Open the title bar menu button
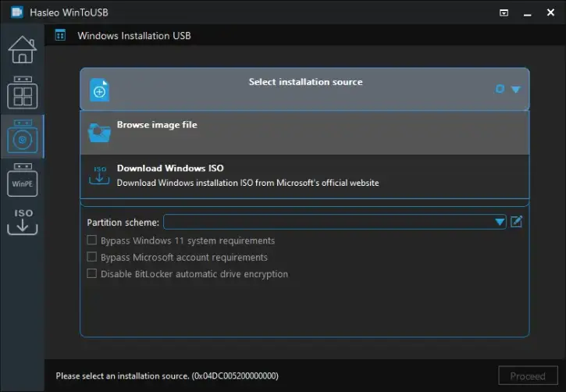This screenshot has width=566, height=392. (504, 13)
